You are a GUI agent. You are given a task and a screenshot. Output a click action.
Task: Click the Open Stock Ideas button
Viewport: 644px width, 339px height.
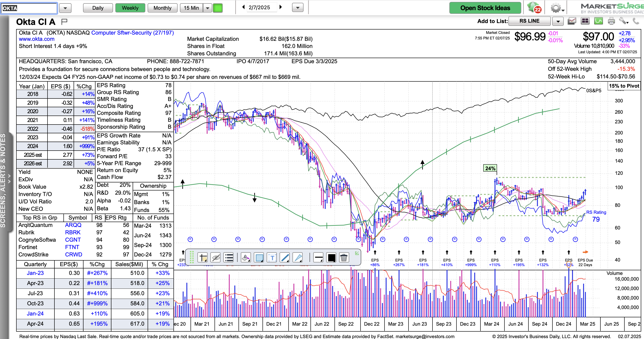click(485, 8)
